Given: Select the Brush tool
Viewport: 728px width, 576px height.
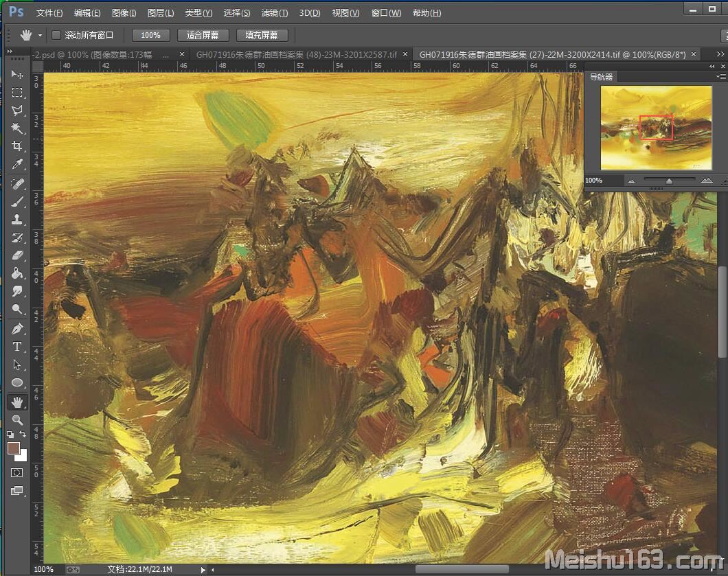Looking at the screenshot, I should (x=17, y=202).
